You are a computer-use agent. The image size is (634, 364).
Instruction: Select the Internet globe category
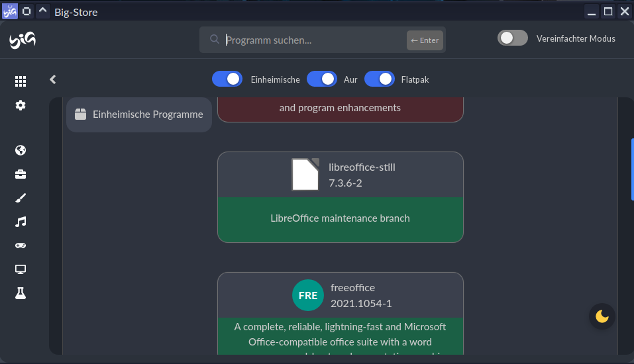click(21, 150)
